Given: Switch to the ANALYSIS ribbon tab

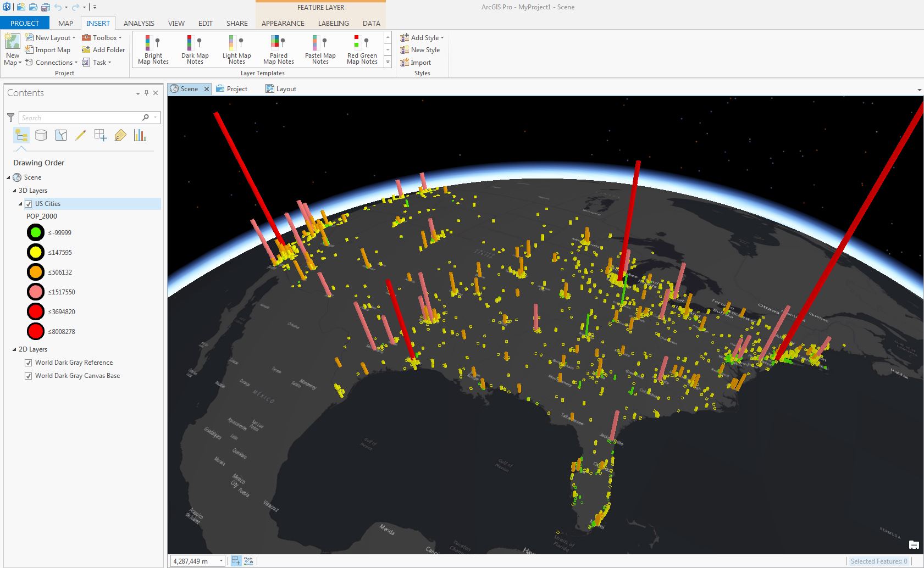Looking at the screenshot, I should (139, 23).
